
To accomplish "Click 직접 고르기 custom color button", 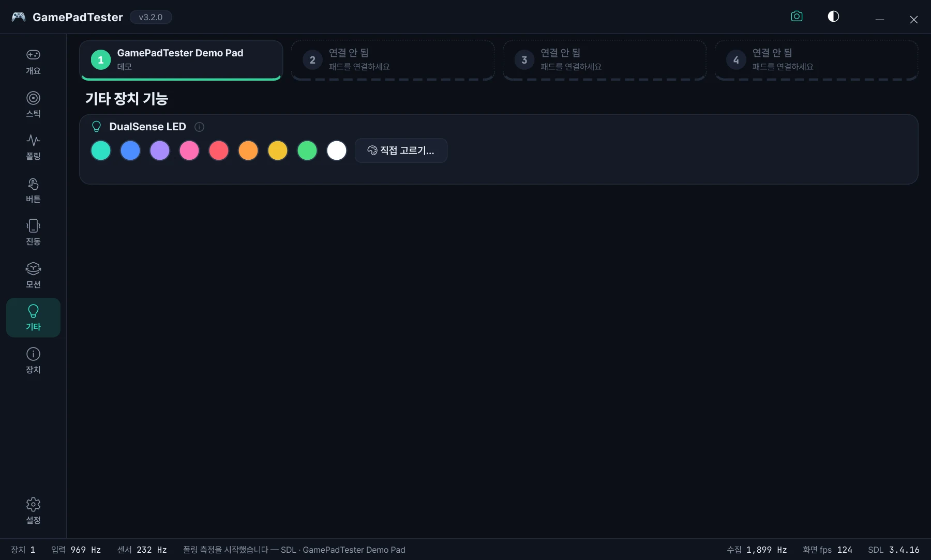I will click(x=401, y=150).
